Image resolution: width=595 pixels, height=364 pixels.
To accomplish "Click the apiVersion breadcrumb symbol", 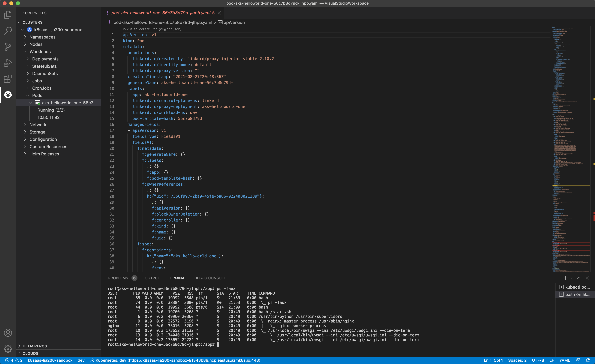I will coord(231,22).
